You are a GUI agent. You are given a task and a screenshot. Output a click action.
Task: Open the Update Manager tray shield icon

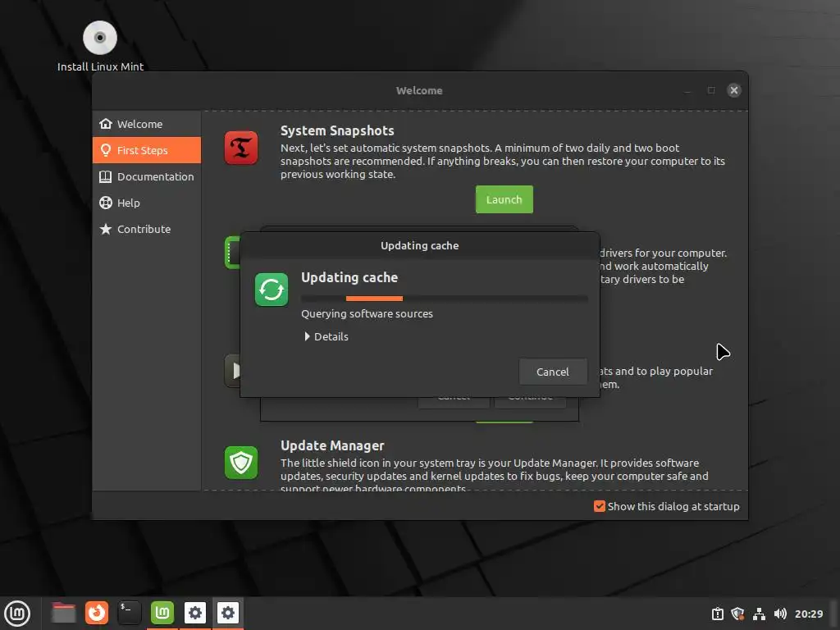pyautogui.click(x=737, y=614)
